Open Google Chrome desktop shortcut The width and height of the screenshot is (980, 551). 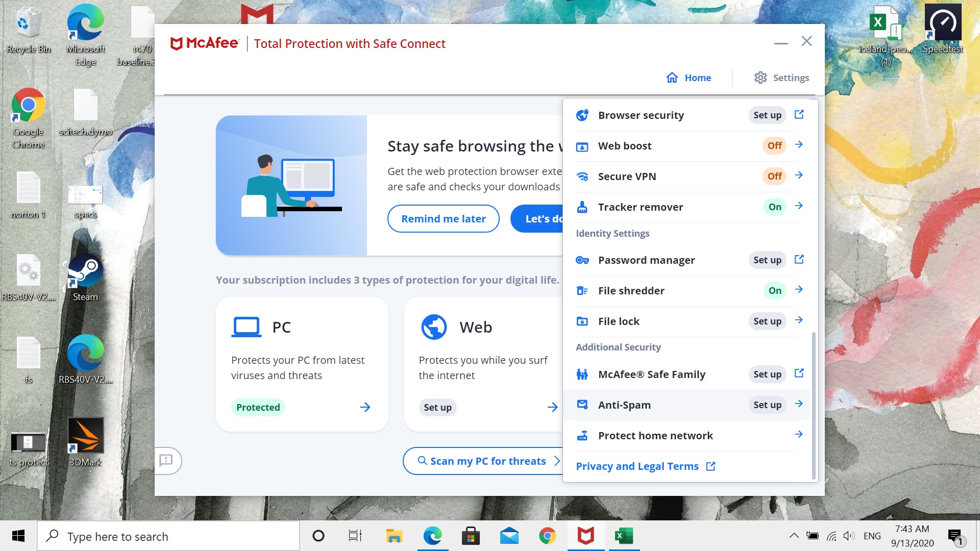tap(28, 118)
